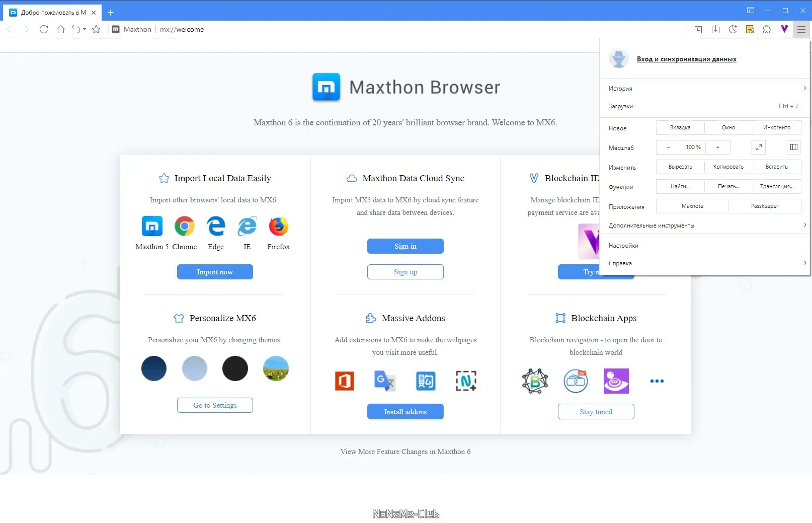Click the Firefox browser icon
The width and height of the screenshot is (812, 523).
tap(278, 227)
